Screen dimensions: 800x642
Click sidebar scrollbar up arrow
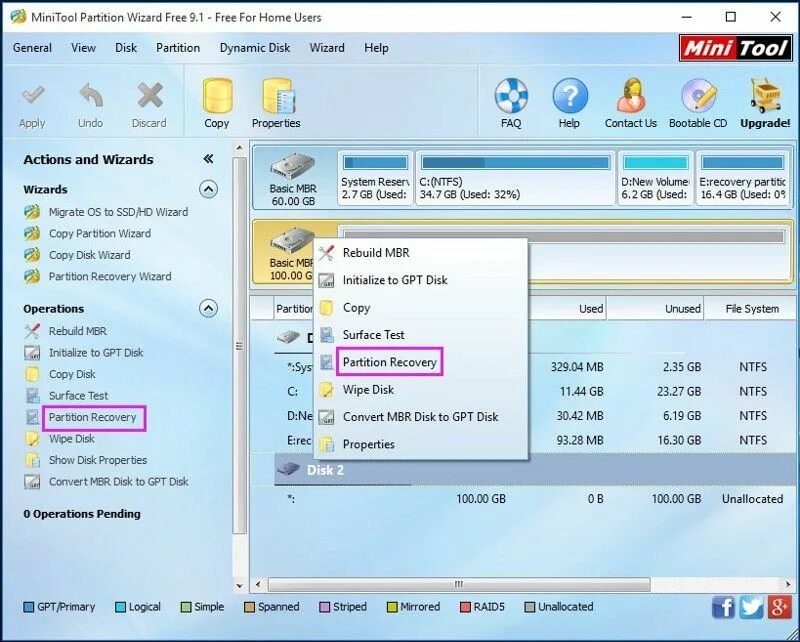click(239, 149)
